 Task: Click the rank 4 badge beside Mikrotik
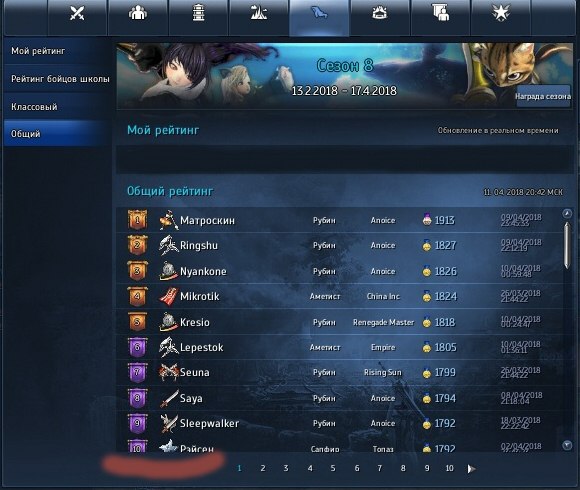point(137,297)
